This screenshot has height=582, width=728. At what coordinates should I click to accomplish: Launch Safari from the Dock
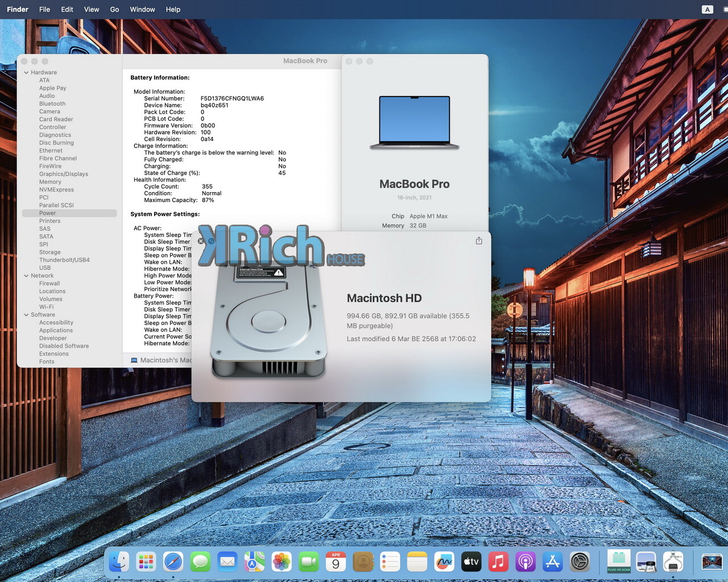tap(173, 562)
